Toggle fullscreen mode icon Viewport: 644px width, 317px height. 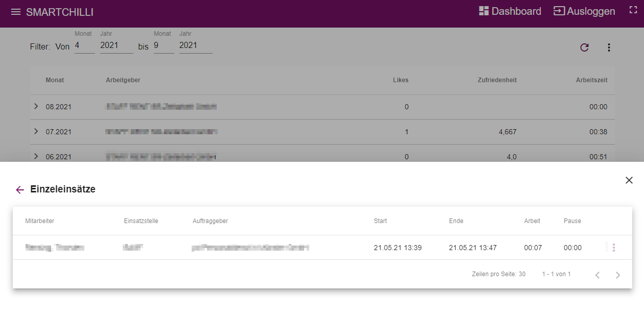[x=633, y=10]
